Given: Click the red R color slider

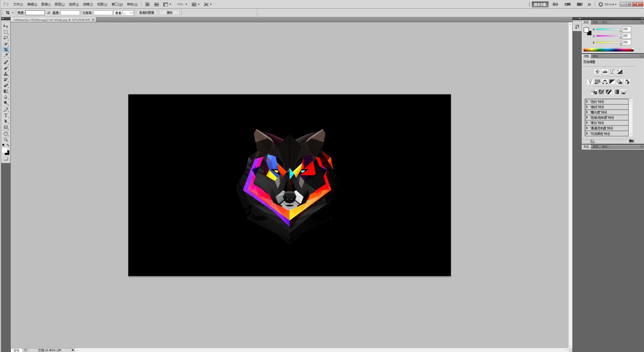Looking at the screenshot, I should coord(608,30).
